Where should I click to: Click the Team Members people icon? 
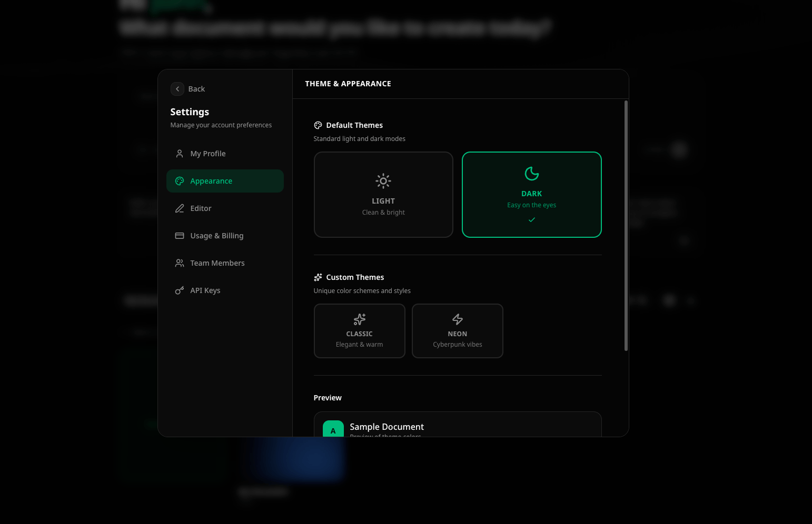coord(180,263)
